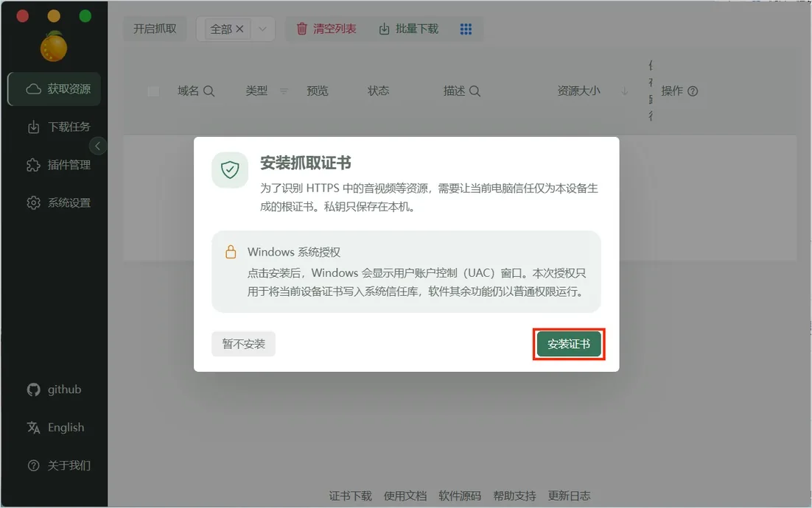The height and width of the screenshot is (508, 812).
Task: Open the github sidebar link
Action: [54, 389]
